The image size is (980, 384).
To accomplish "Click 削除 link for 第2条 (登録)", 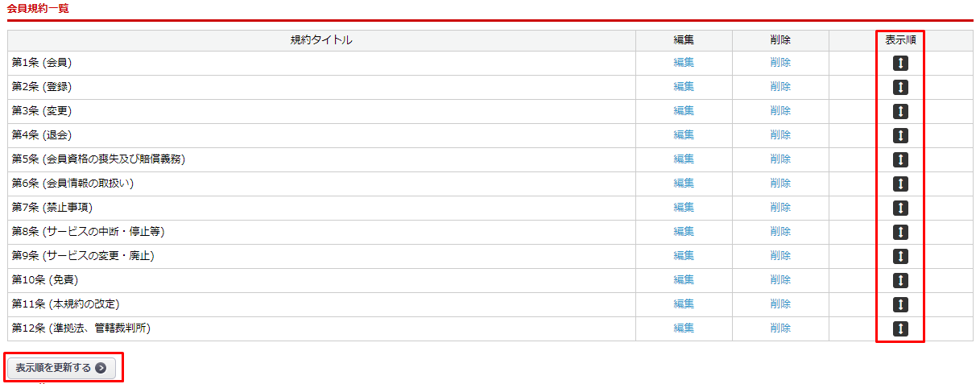I will pos(780,87).
